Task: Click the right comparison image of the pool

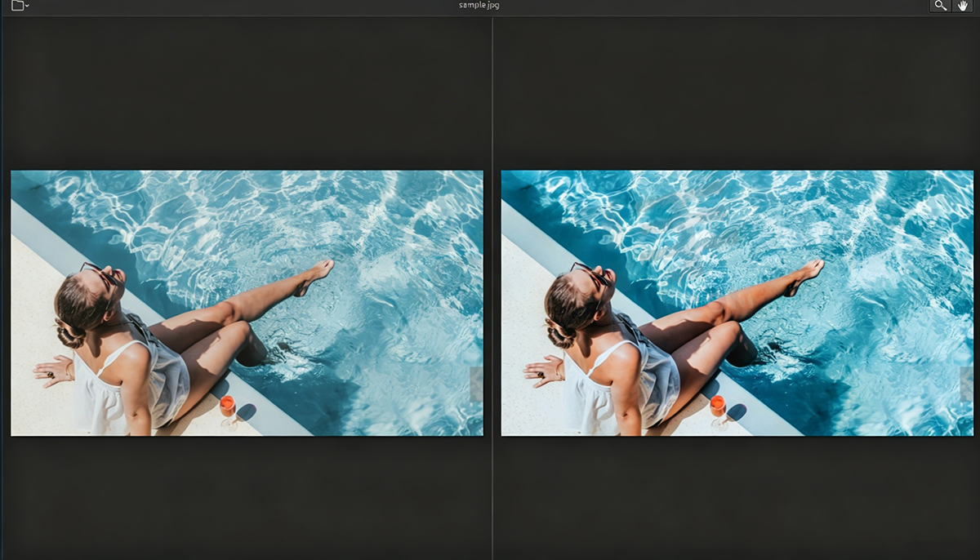Action: click(x=737, y=303)
